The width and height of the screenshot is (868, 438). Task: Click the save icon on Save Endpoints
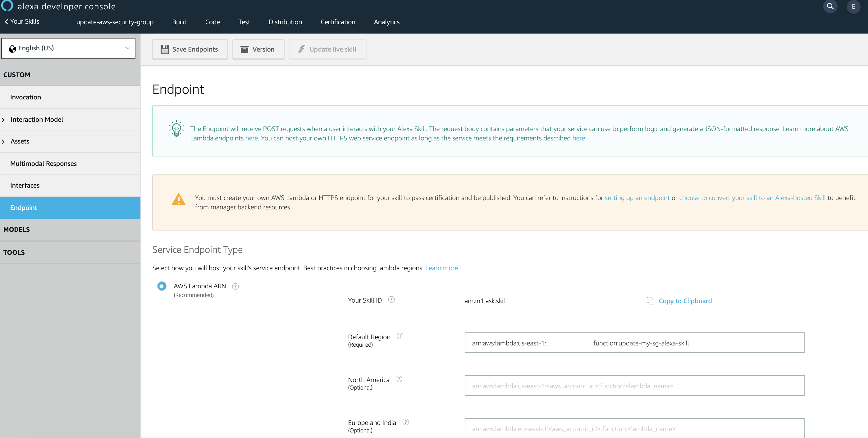165,49
